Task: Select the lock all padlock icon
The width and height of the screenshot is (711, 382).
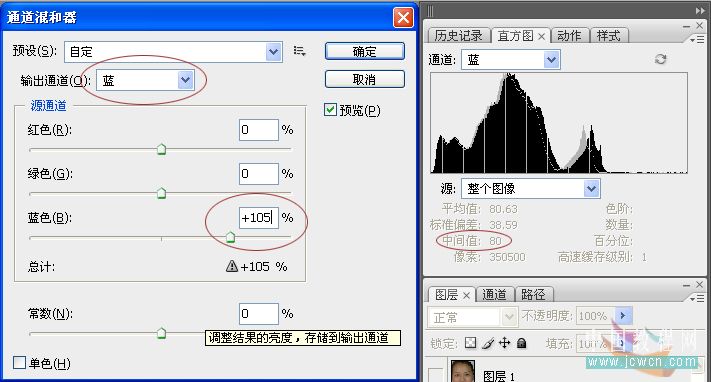Action: pyautogui.click(x=521, y=343)
